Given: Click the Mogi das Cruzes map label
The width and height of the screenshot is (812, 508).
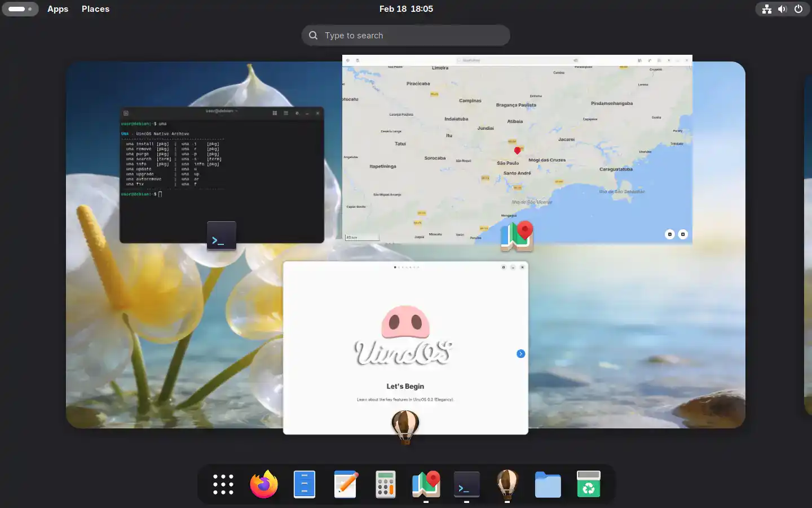Looking at the screenshot, I should tap(547, 160).
